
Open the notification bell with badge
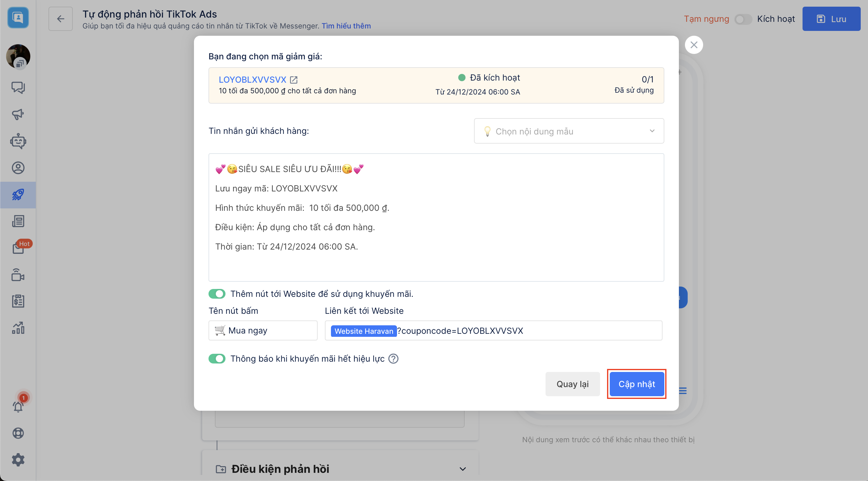[x=18, y=406]
